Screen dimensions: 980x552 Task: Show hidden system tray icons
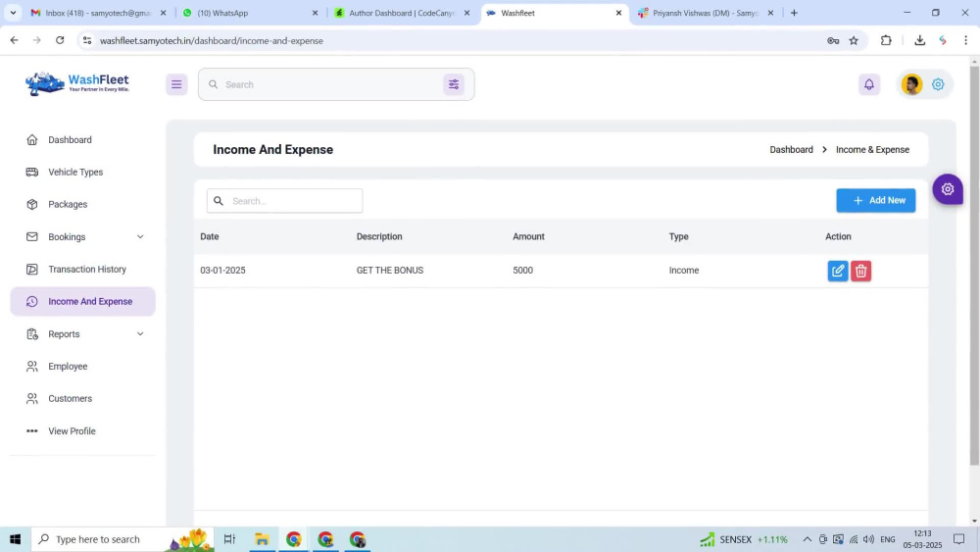tap(807, 539)
